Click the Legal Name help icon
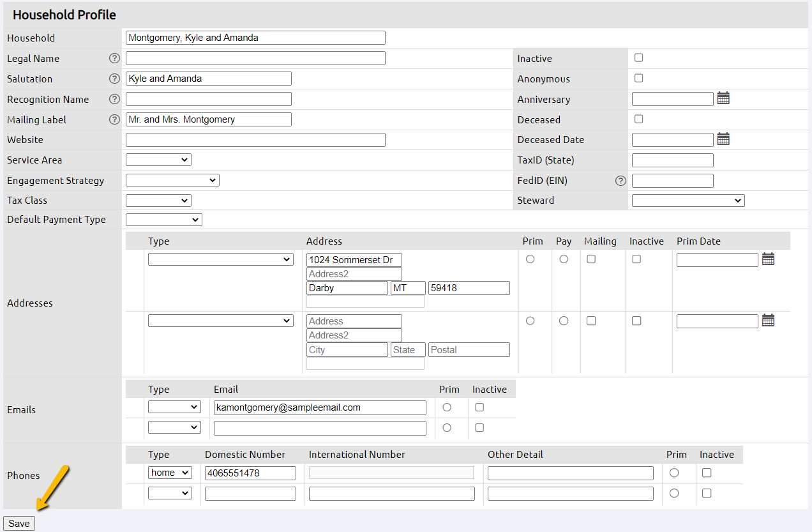Screen dimensions: 812x532 tap(114, 58)
